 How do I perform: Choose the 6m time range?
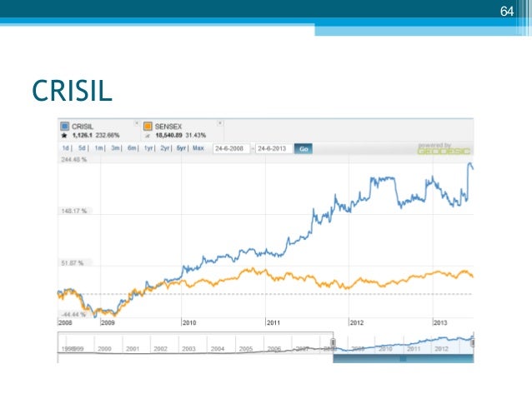coord(132,148)
